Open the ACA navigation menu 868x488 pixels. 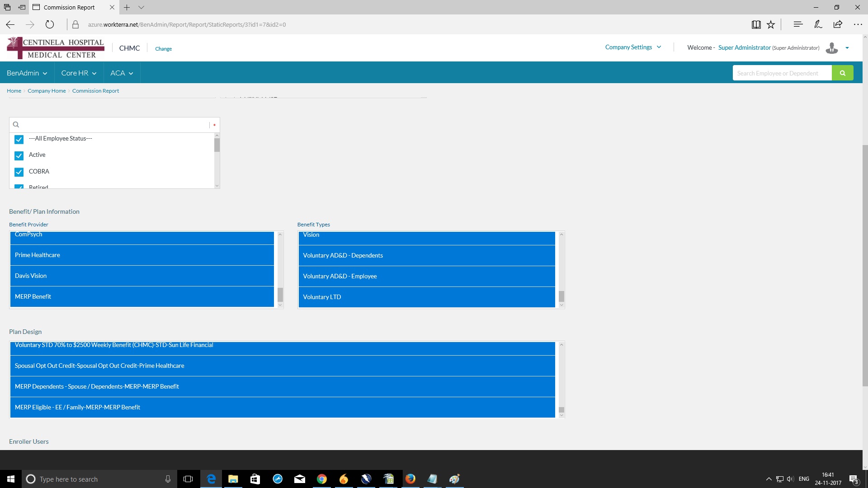[122, 73]
